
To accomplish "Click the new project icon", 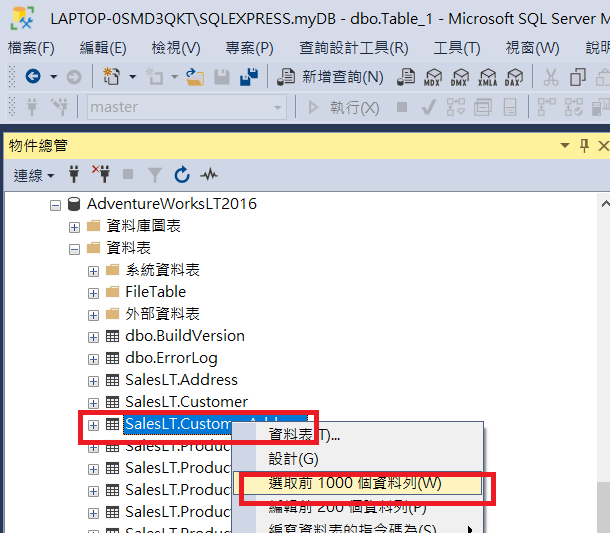I will [x=111, y=76].
